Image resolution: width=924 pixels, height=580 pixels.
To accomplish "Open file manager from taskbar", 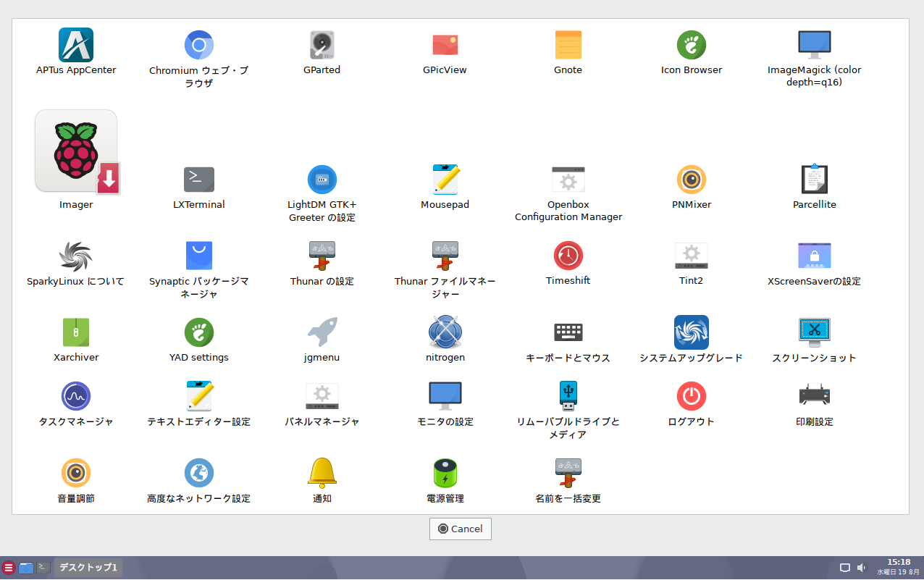I will pos(26,568).
